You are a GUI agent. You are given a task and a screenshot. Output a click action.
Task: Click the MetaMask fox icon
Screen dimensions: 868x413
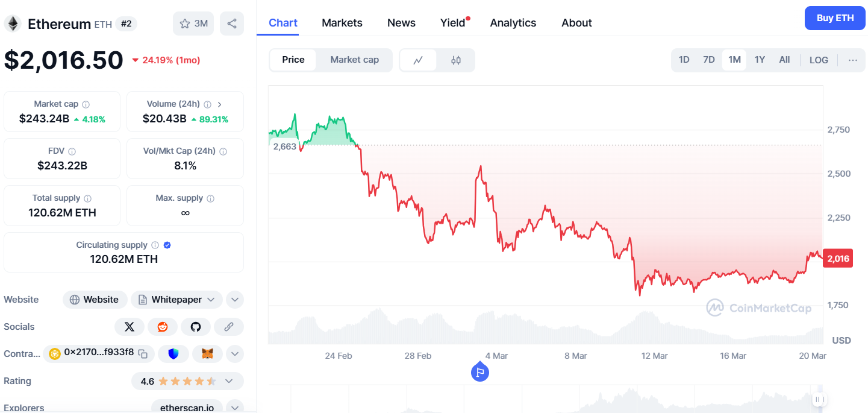click(207, 354)
